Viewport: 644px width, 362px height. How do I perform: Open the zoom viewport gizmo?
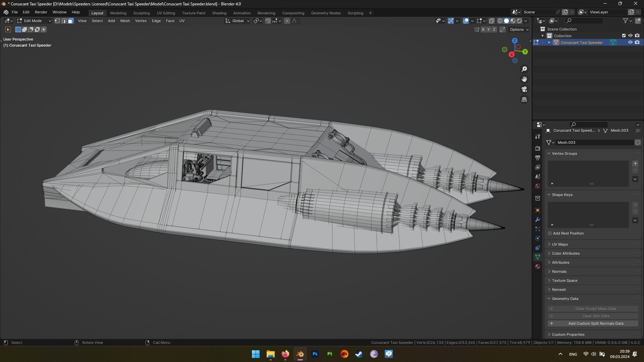[524, 69]
